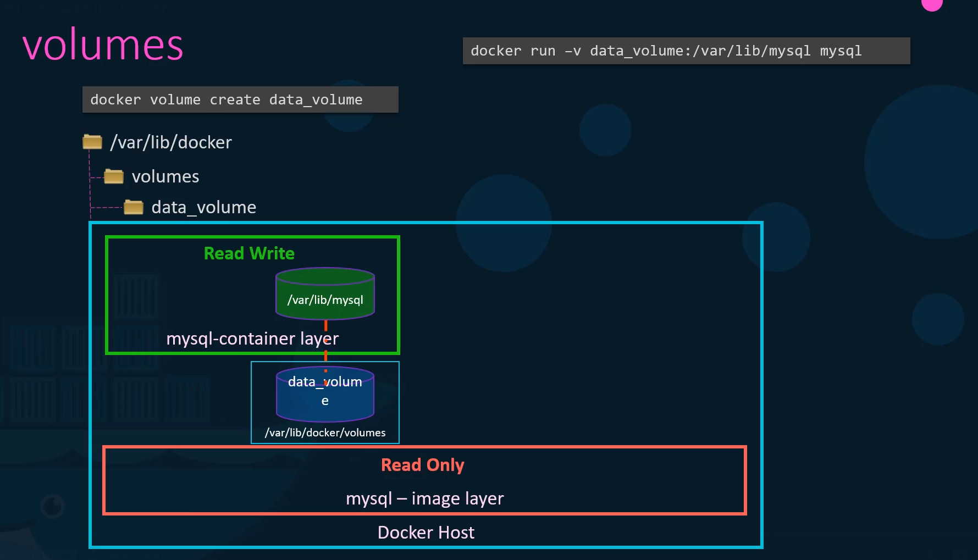This screenshot has height=560, width=978.
Task: Click the 'mysql-container layer' label
Action: (252, 339)
